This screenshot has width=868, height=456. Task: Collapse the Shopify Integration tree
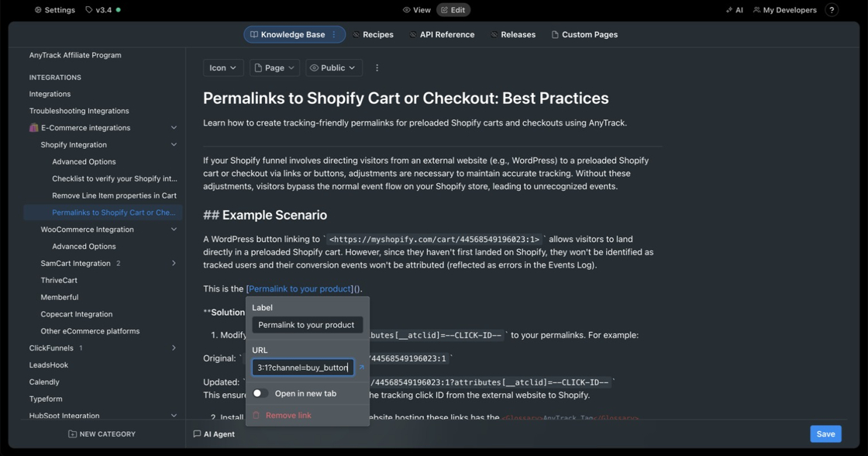point(174,145)
